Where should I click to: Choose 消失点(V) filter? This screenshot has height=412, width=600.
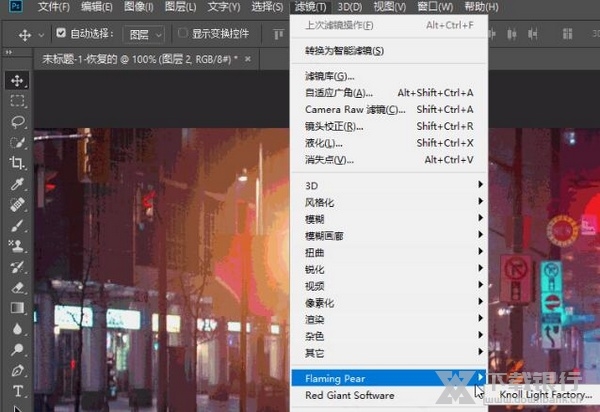pyautogui.click(x=389, y=160)
